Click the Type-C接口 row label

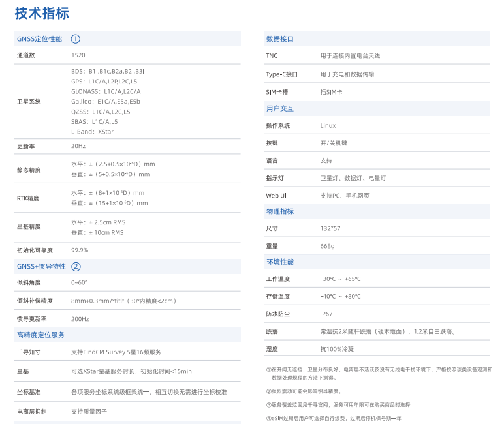point(282,74)
